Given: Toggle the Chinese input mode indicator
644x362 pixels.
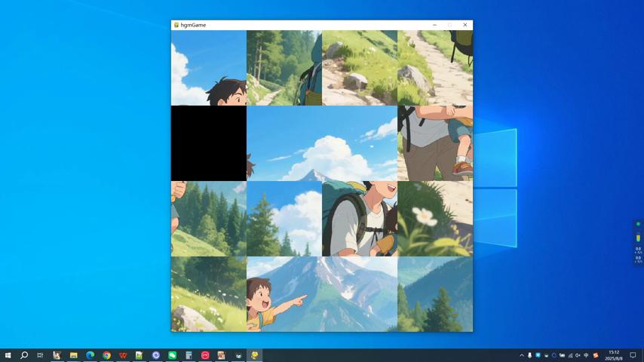Looking at the screenshot, I should click(x=587, y=355).
